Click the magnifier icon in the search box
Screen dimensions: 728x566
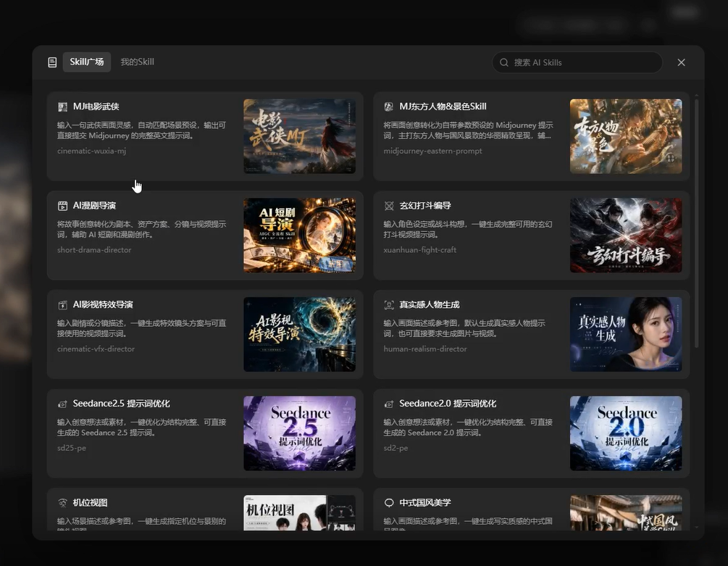pyautogui.click(x=503, y=62)
